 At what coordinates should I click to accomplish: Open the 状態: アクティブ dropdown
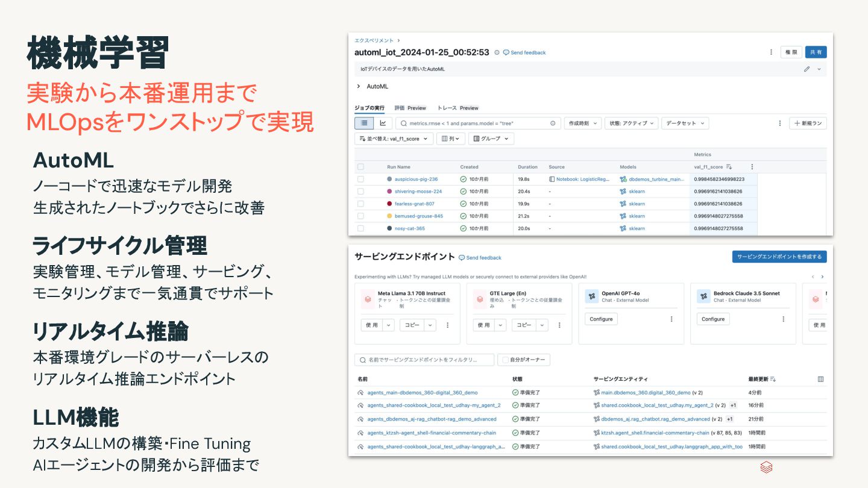[631, 123]
